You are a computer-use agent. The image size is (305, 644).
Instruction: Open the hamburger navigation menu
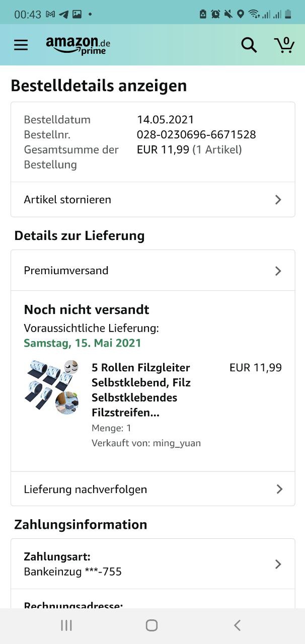21,45
